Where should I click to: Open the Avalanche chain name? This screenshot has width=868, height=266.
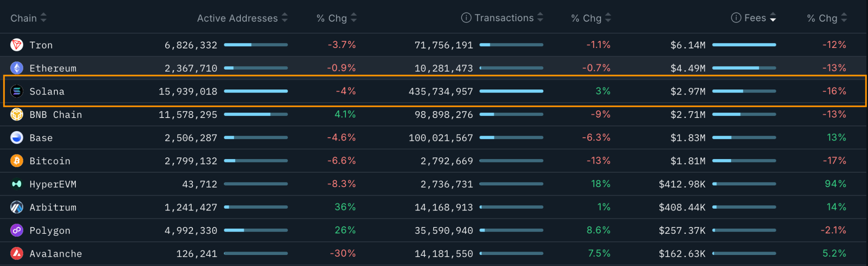point(56,254)
